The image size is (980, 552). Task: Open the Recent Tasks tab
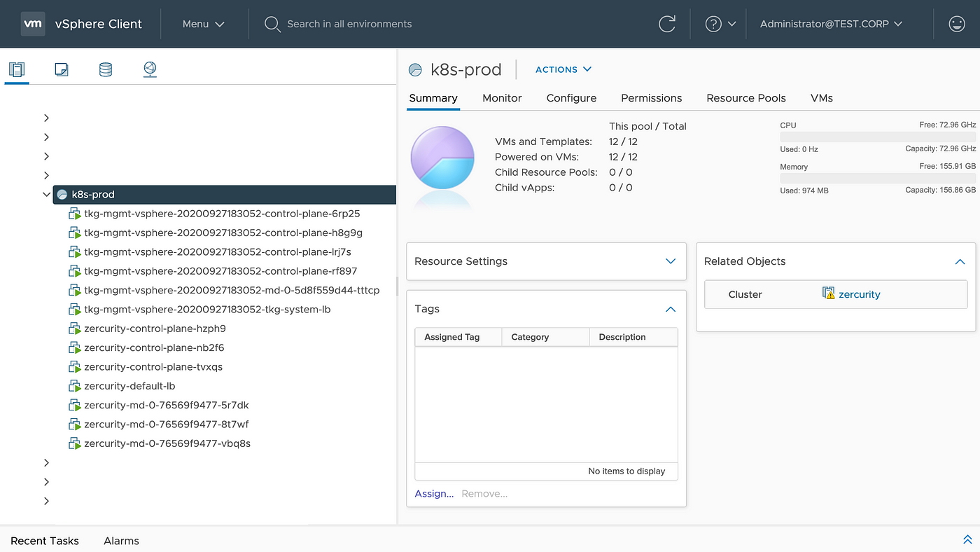[45, 541]
